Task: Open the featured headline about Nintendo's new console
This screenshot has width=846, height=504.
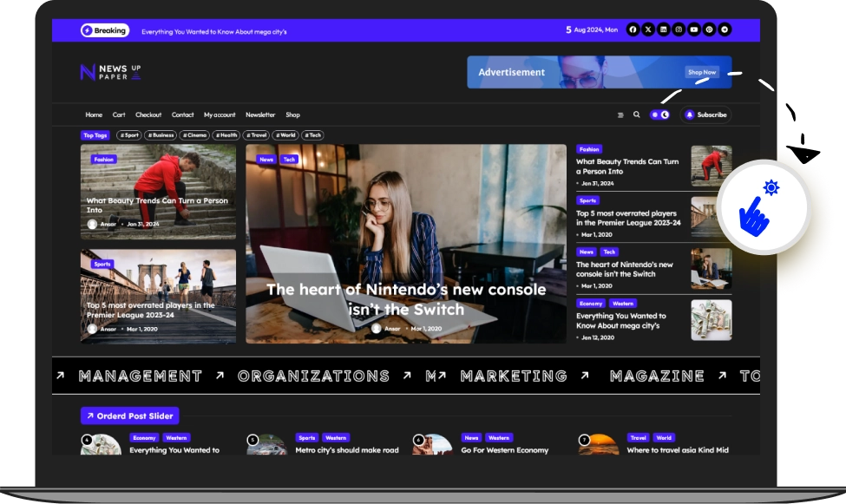Action: coord(406,299)
